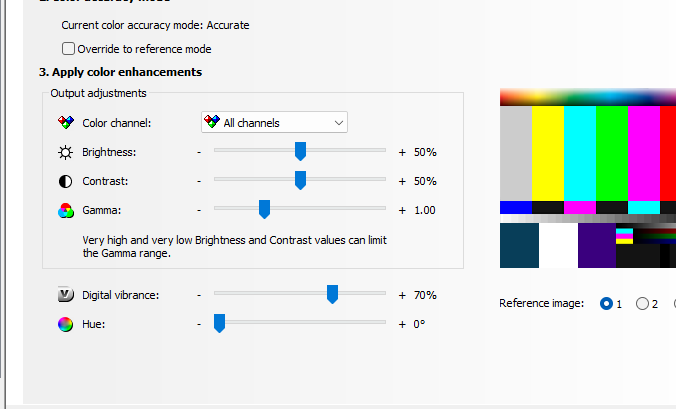Click the Color channel icon
This screenshot has height=409, width=676.
tap(66, 123)
